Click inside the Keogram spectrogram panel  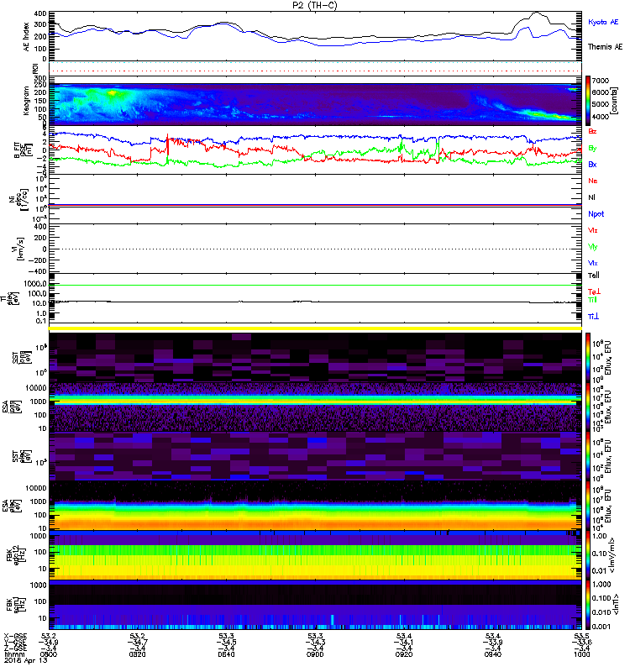(x=315, y=104)
